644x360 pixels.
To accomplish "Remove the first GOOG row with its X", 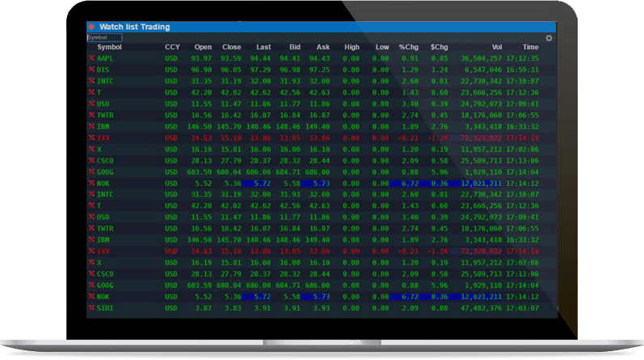I will click(x=91, y=172).
